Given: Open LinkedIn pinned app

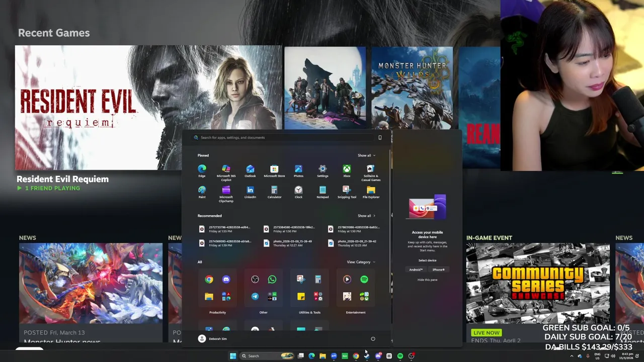Looking at the screenshot, I should (x=250, y=192).
